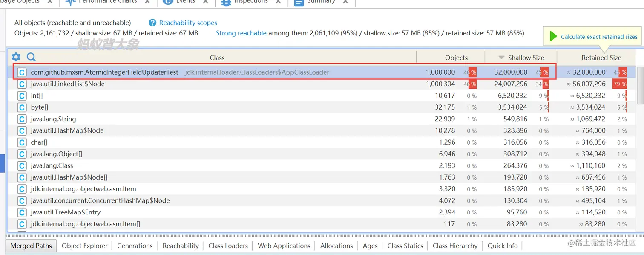Screen dimensions: 644x255
Task: Click the ≈ 56,007,296 retained size value
Action: [586, 84]
